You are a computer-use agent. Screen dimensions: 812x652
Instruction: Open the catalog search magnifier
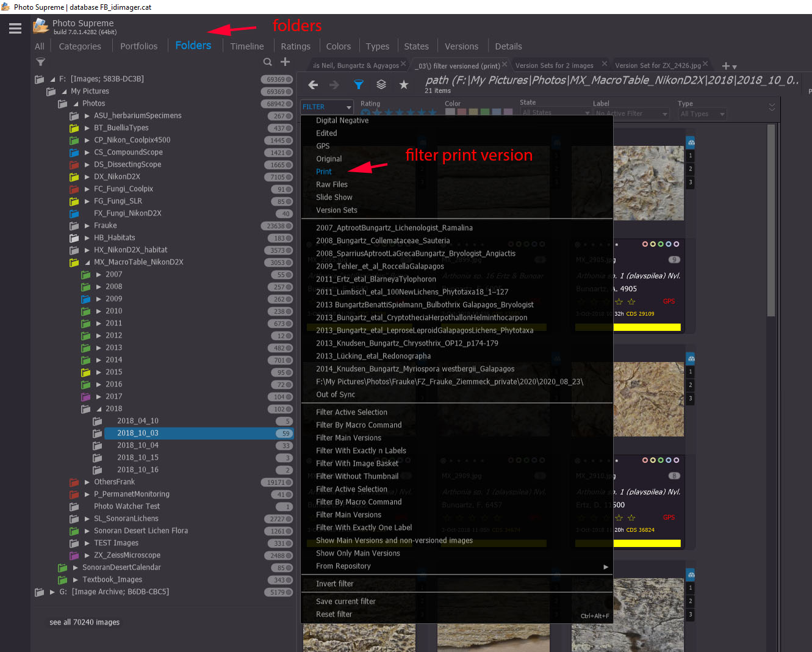coord(267,62)
